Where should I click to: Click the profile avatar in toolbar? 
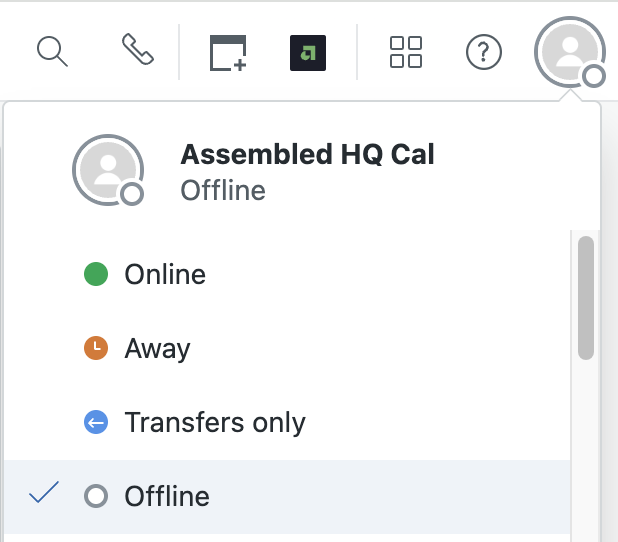(570, 52)
